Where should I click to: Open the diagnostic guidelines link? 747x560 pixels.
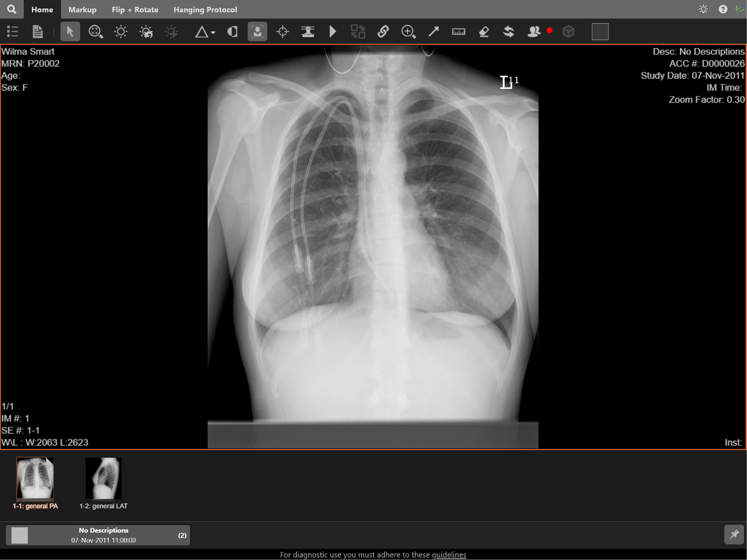[x=449, y=555]
